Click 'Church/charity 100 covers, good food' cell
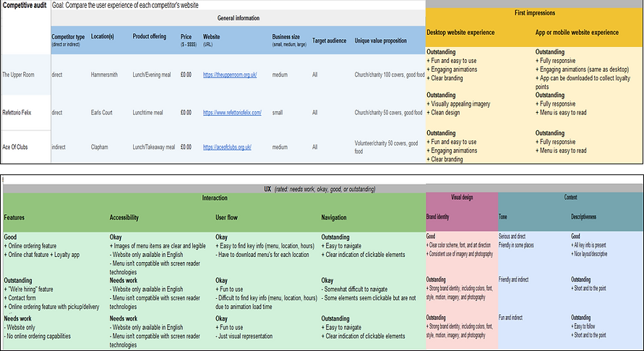 click(x=390, y=75)
